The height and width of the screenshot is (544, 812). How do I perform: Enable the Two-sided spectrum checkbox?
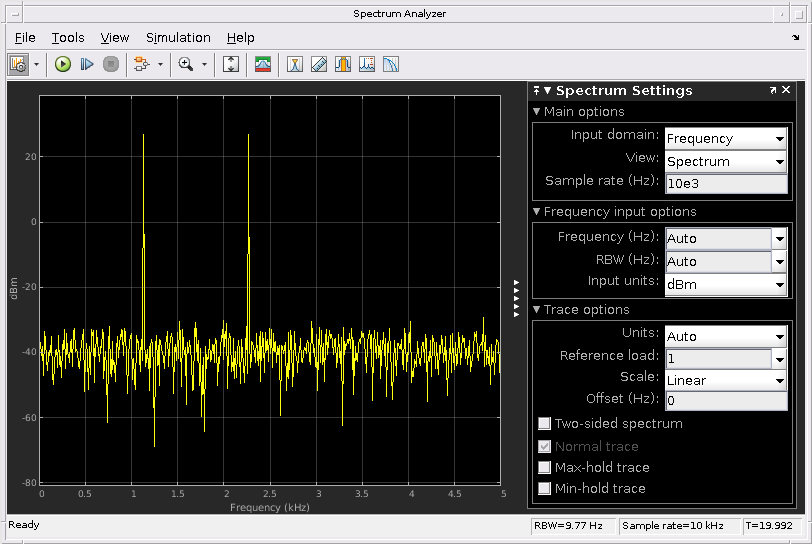point(545,424)
